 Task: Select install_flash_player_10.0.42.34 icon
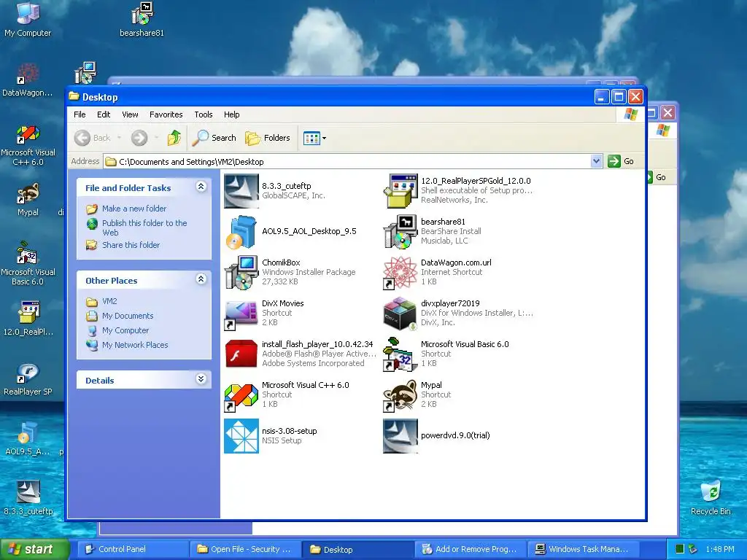(241, 354)
